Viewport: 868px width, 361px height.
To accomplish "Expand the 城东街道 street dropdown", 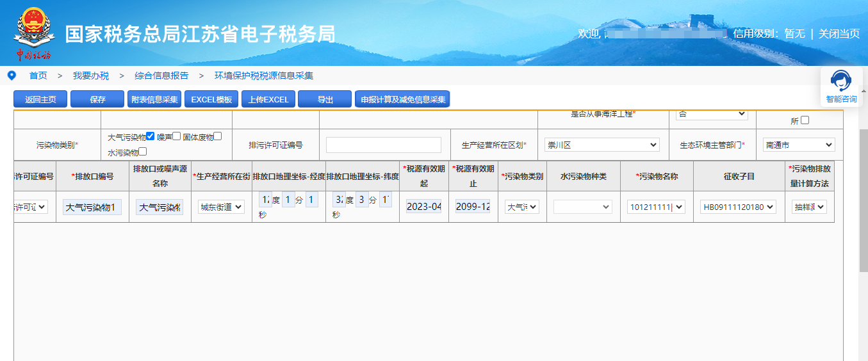I will tap(221, 207).
